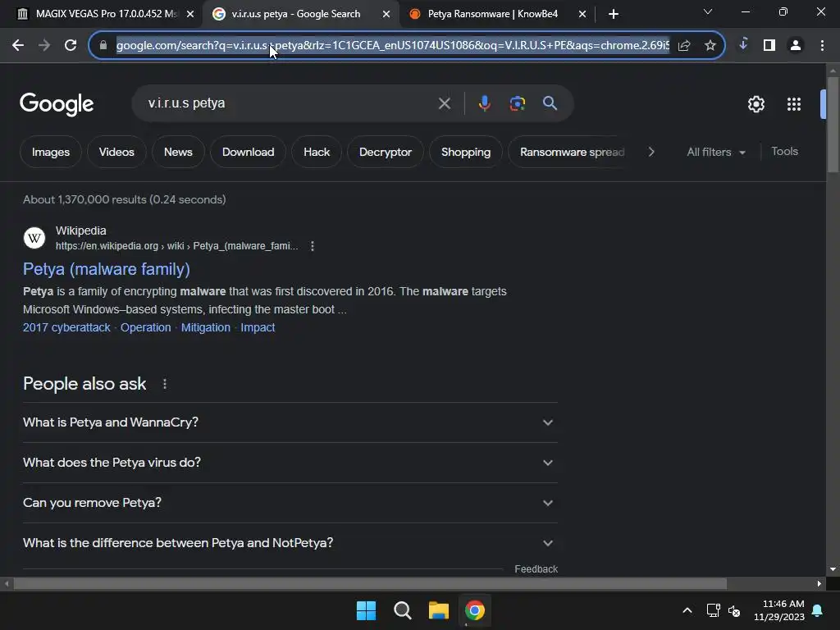Open the Operation sitelink
Image resolution: width=840 pixels, height=630 pixels.
pos(146,327)
